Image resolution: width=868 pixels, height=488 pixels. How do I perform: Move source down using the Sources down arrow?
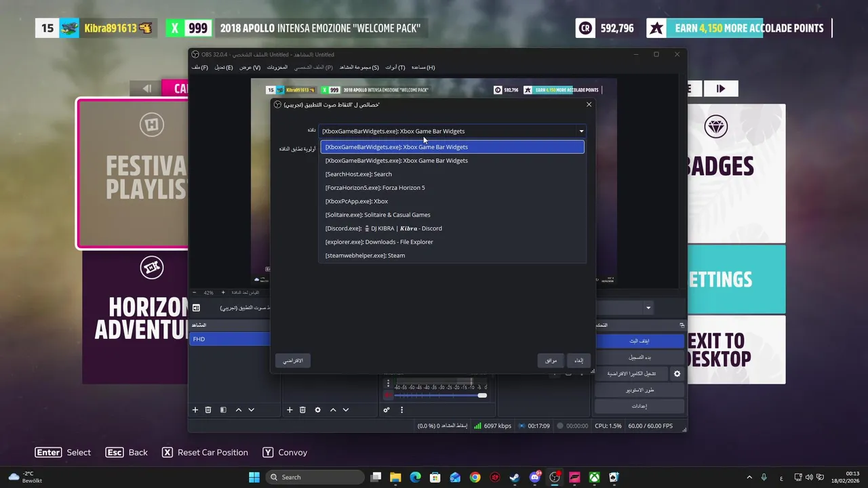[x=346, y=410]
